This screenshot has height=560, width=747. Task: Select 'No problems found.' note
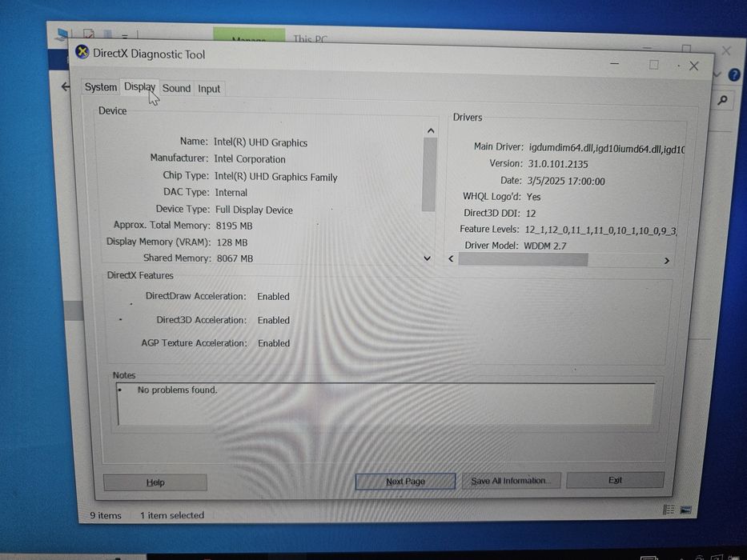point(177,390)
